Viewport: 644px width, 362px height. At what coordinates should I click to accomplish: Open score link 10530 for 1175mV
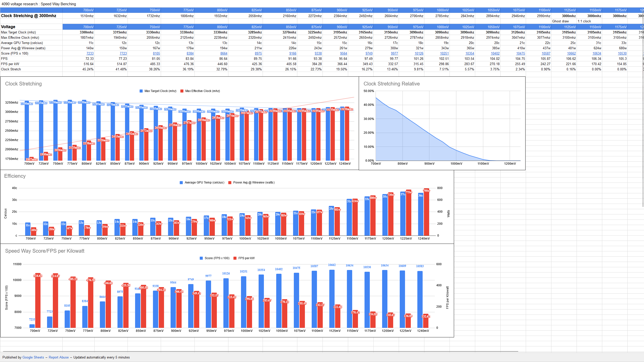pyautogui.click(x=622, y=53)
